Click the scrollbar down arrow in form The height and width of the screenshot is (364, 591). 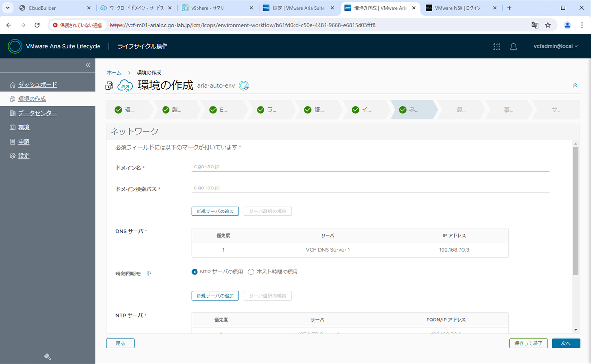576,330
